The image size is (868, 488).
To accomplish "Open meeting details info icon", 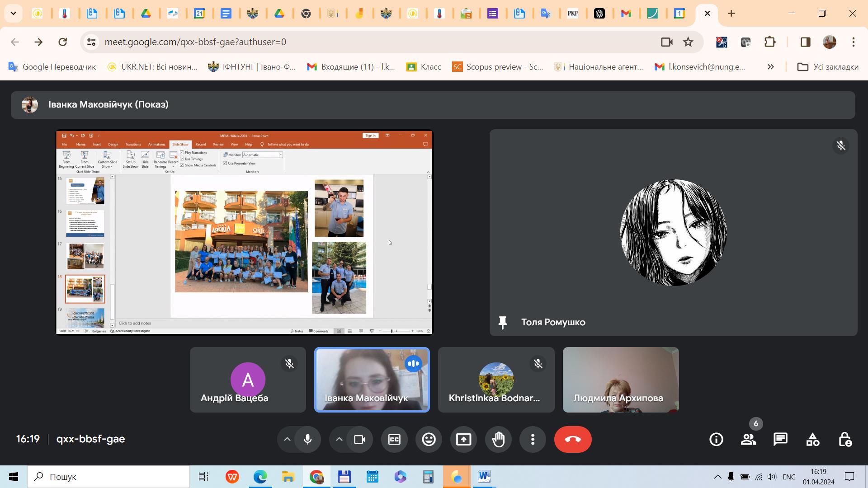I will pyautogui.click(x=716, y=439).
